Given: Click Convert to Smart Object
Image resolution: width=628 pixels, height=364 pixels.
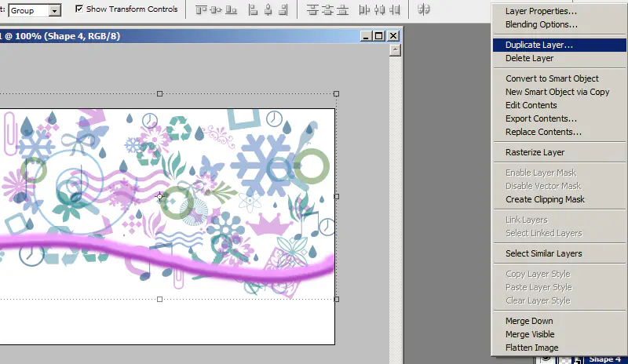Looking at the screenshot, I should (x=552, y=78).
